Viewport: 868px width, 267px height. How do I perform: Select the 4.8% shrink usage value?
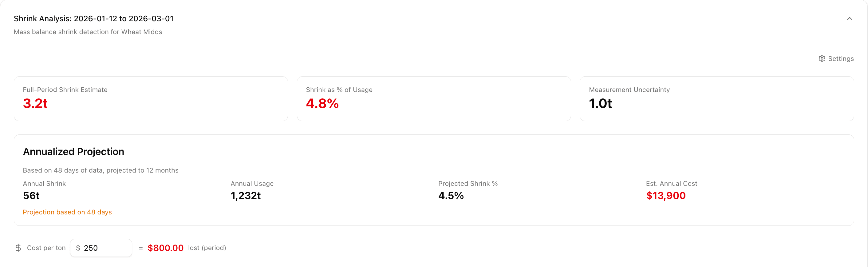point(322,103)
